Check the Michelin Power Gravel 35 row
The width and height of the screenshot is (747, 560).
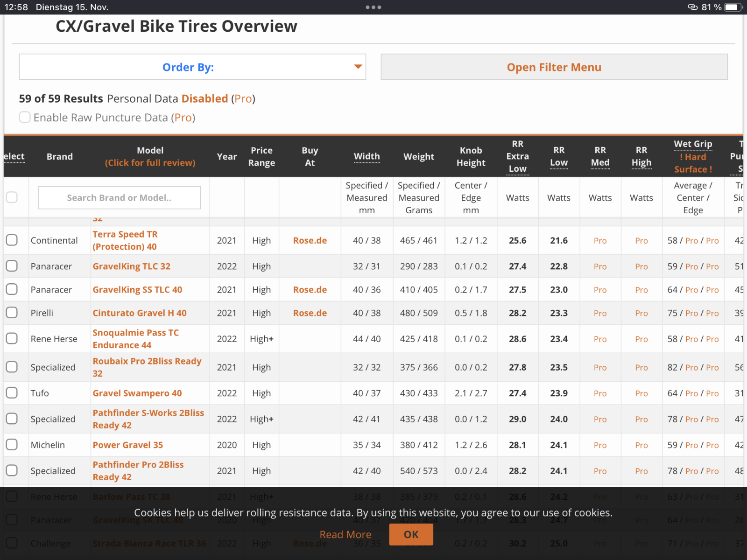pyautogui.click(x=12, y=445)
